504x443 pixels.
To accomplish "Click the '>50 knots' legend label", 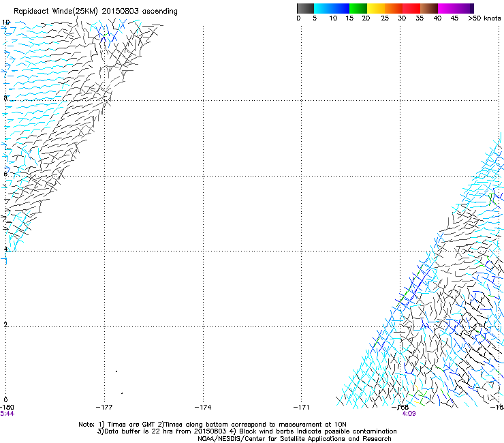I will [484, 18].
